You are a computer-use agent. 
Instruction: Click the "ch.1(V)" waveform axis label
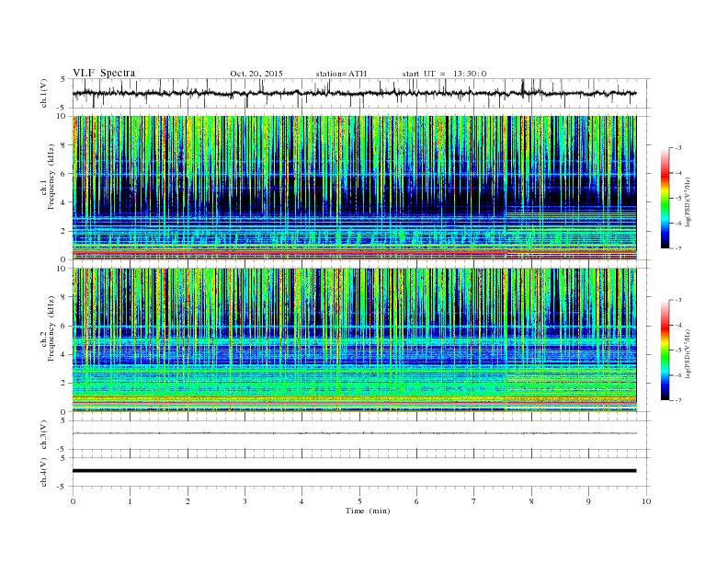pos(44,94)
